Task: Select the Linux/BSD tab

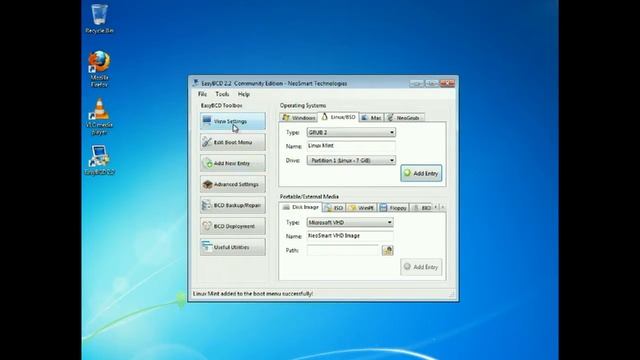Action: (x=338, y=117)
